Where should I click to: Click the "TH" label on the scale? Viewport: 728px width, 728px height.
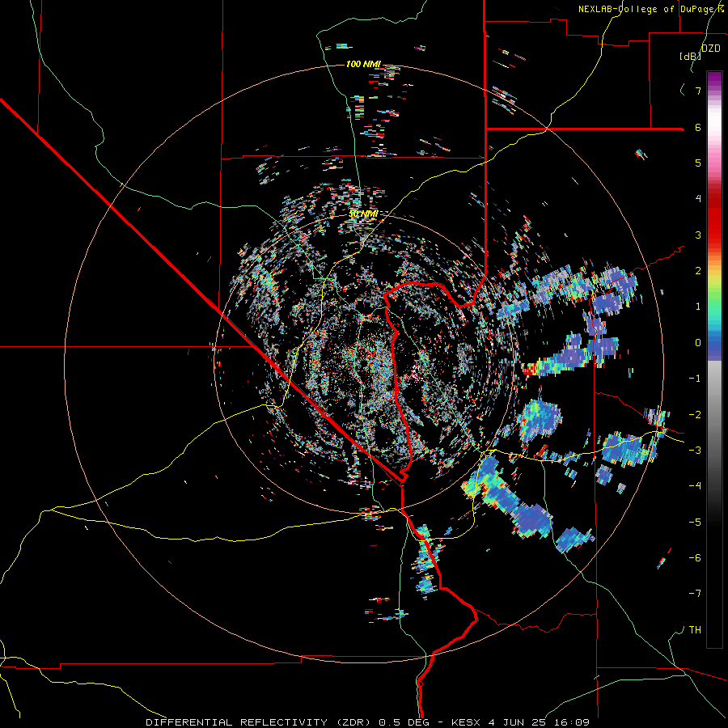coord(695,630)
